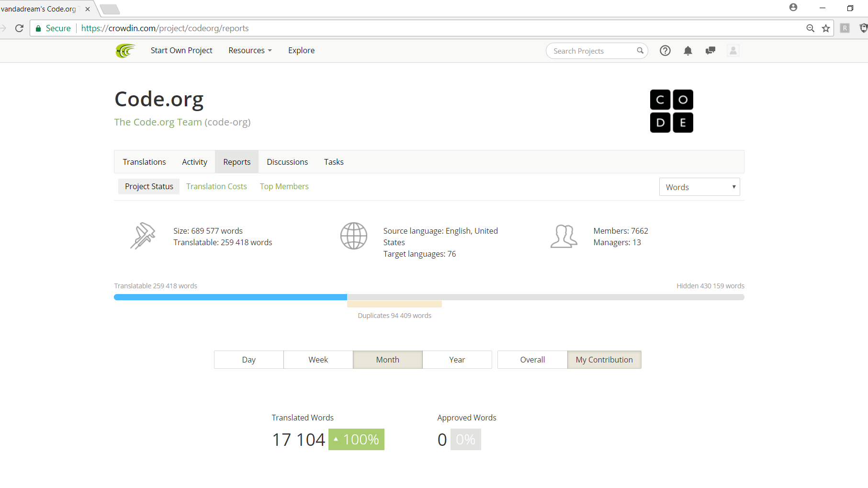Screen dimensions: 868x488
Task: Click the Target languages: 76 text
Action: point(419,254)
